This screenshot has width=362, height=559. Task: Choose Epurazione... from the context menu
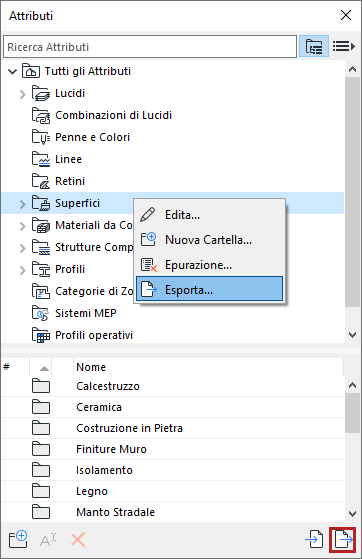click(209, 265)
